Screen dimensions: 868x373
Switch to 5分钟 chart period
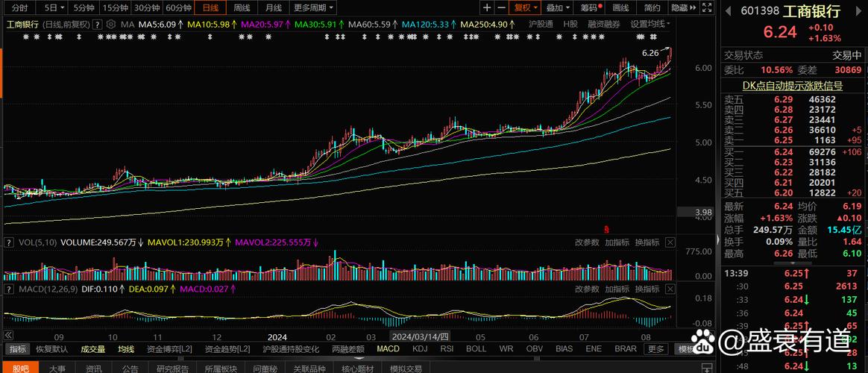tap(84, 7)
